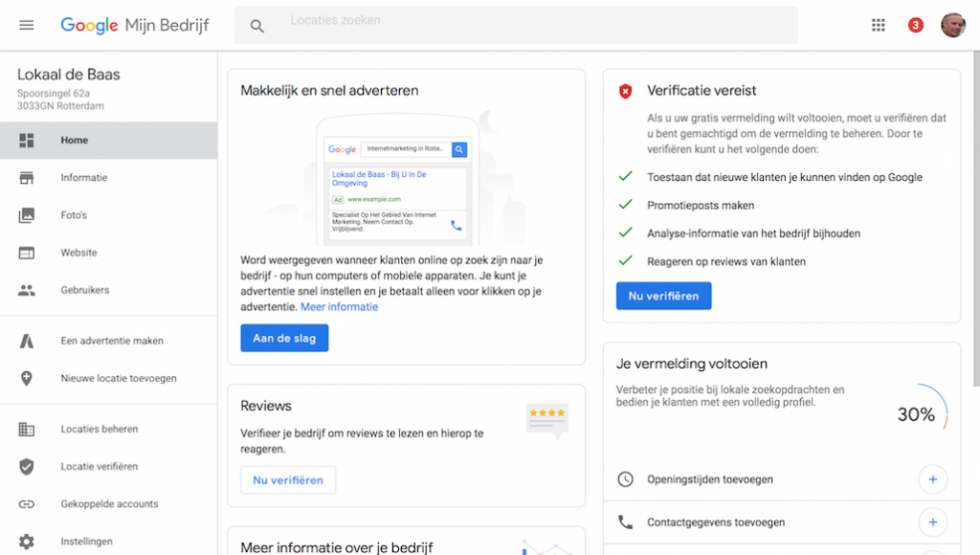The height and width of the screenshot is (555, 980).
Task: Click the Google Mijn Bedrijf logo
Action: (x=134, y=25)
